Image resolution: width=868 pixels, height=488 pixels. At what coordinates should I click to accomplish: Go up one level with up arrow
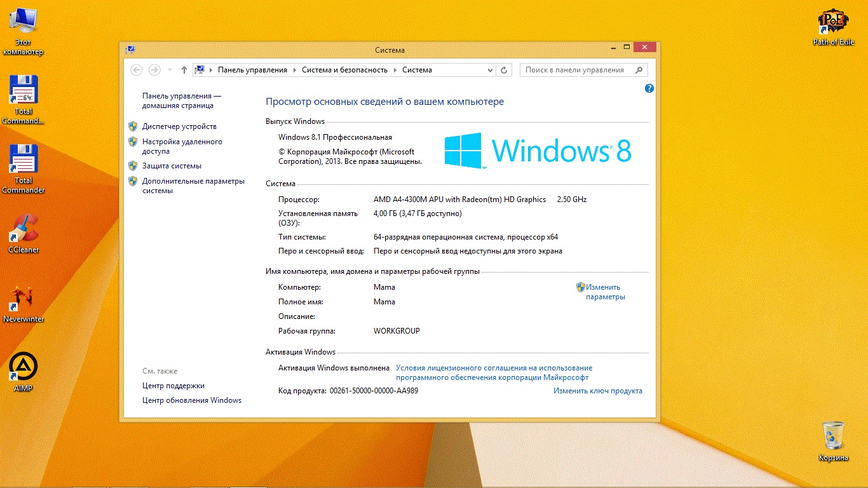click(x=184, y=70)
